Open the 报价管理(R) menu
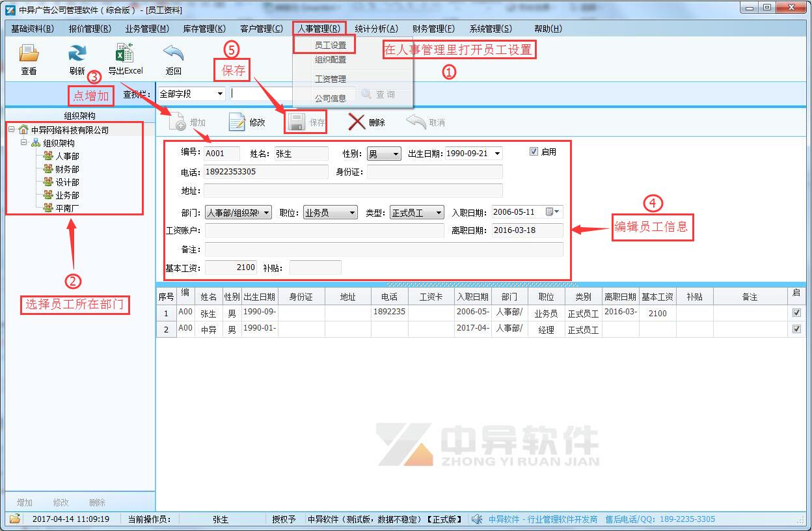The height and width of the screenshot is (531, 812). [90, 29]
